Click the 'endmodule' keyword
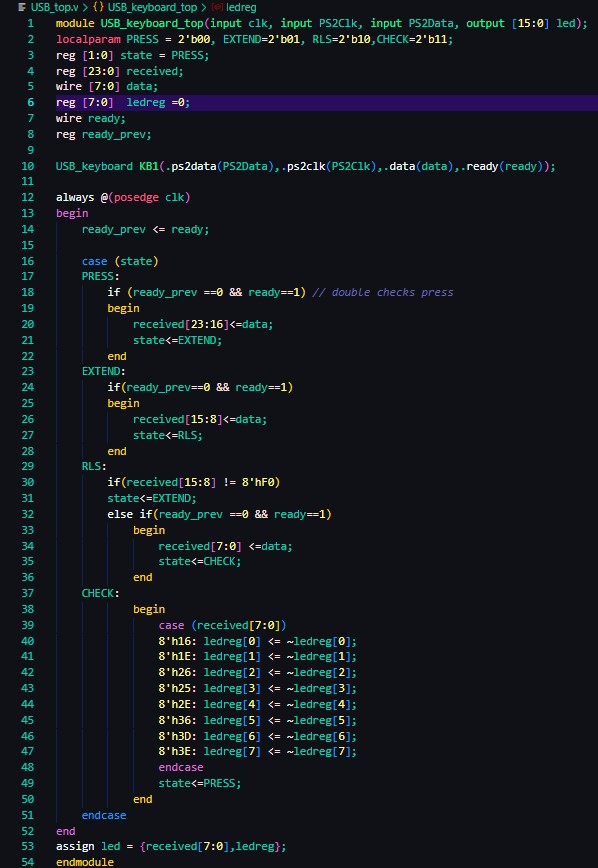 click(85, 862)
